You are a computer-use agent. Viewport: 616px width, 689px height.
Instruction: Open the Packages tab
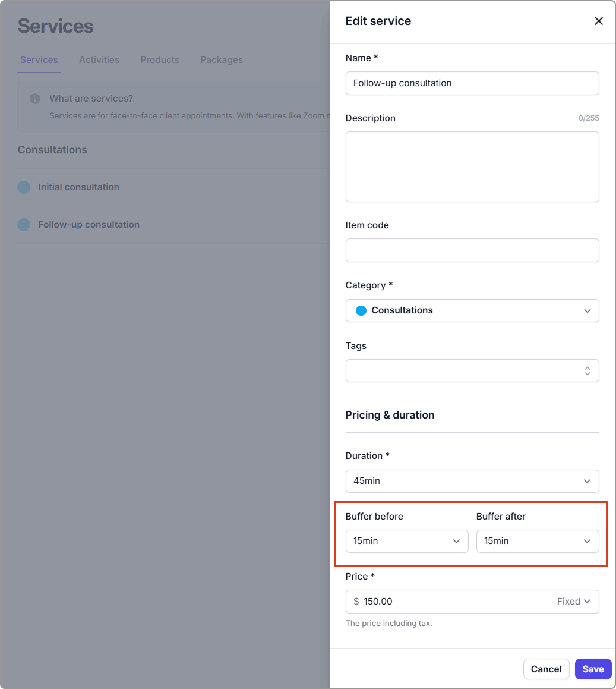pyautogui.click(x=222, y=60)
